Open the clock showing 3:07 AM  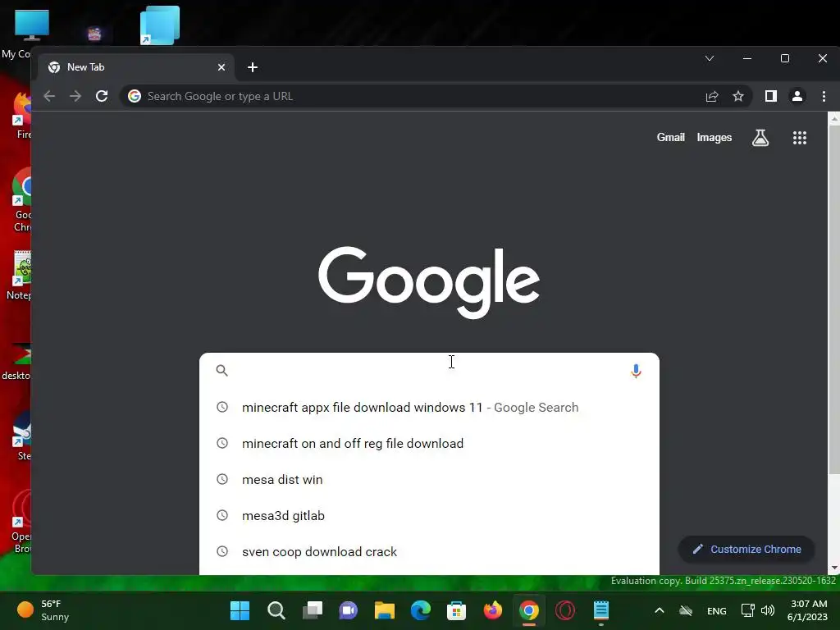(807, 610)
